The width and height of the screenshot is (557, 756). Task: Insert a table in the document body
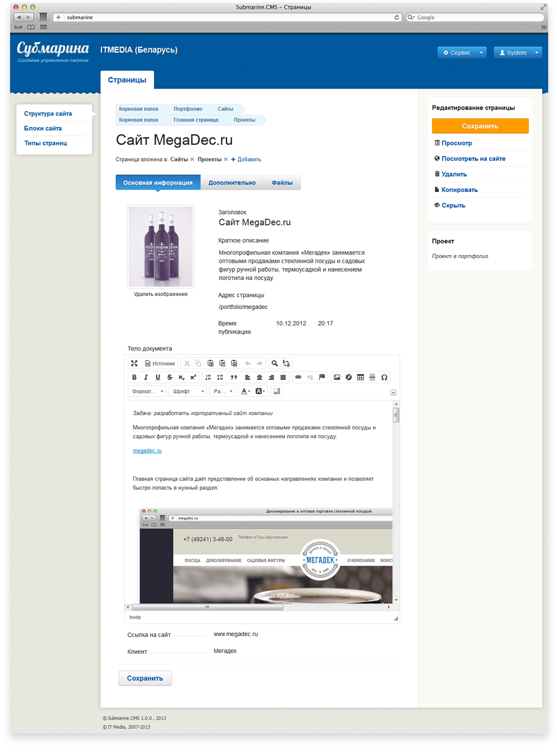(360, 377)
